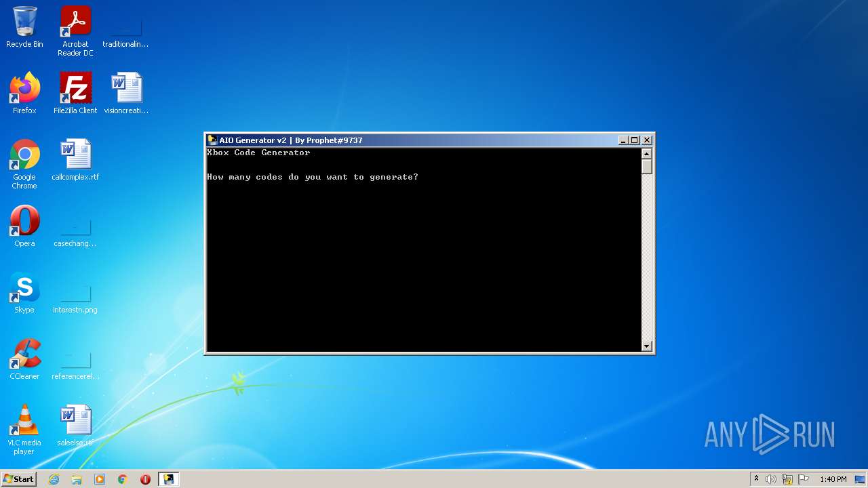Screen dimensions: 868x488
Task: Open the Recycle Bin desktop icon
Action: coord(24,27)
